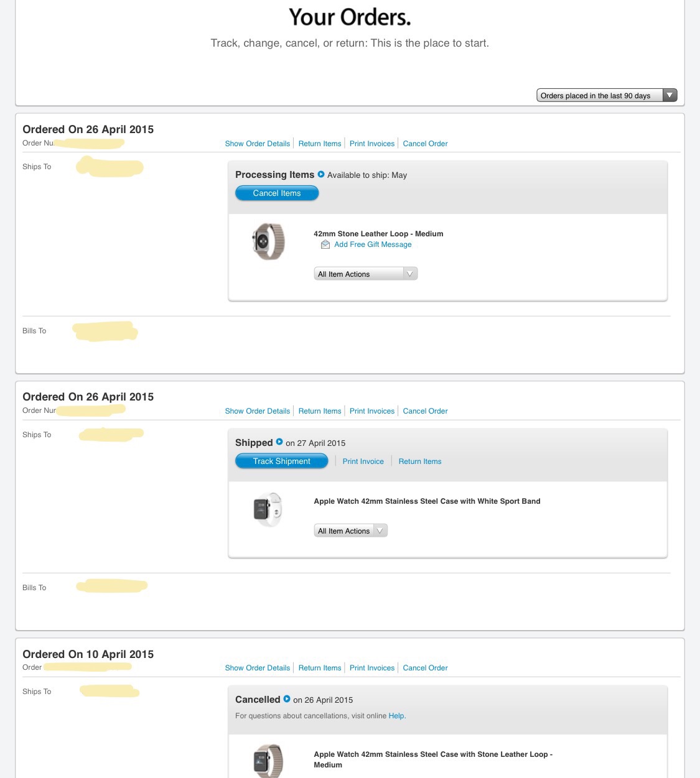Click Return Items in the Shipped section
Image resolution: width=700 pixels, height=778 pixels.
pos(420,461)
